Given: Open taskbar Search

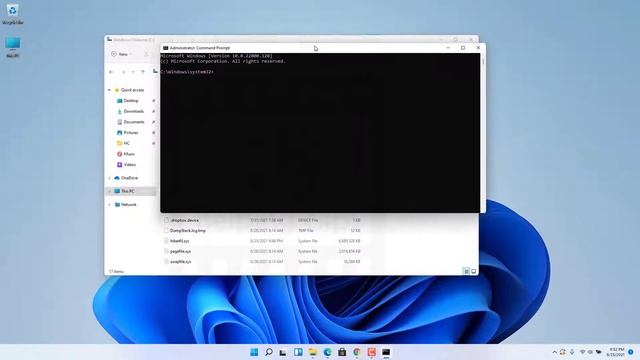Looking at the screenshot, I should [269, 352].
